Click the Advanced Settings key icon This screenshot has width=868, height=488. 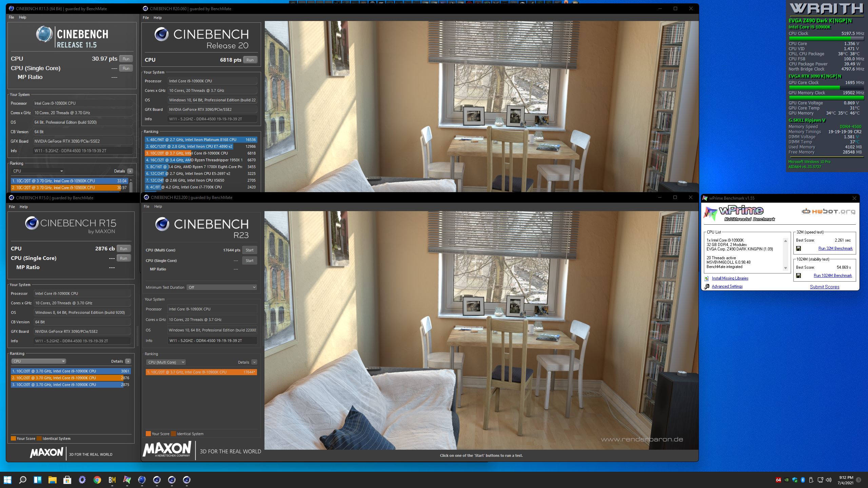[707, 287]
